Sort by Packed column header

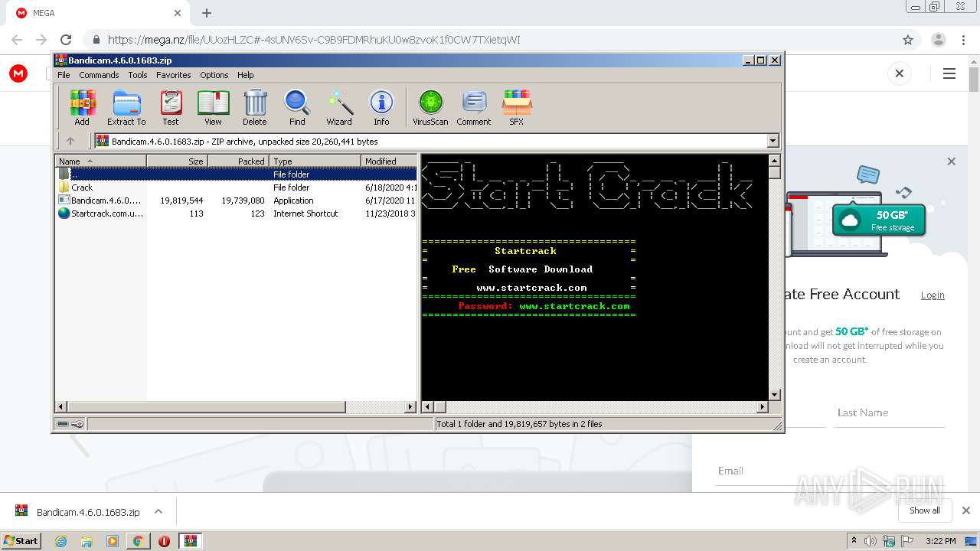click(x=238, y=161)
